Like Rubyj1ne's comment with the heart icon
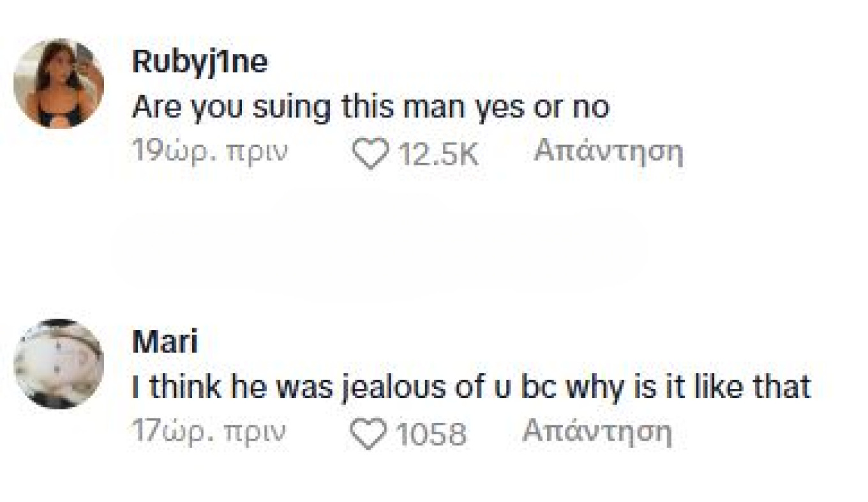 point(370,154)
